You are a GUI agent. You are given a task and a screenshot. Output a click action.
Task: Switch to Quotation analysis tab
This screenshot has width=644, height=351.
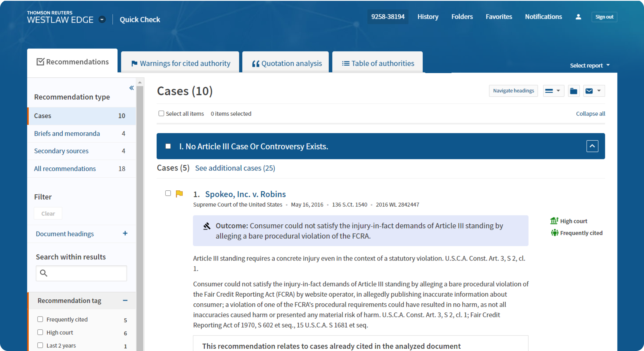click(286, 63)
